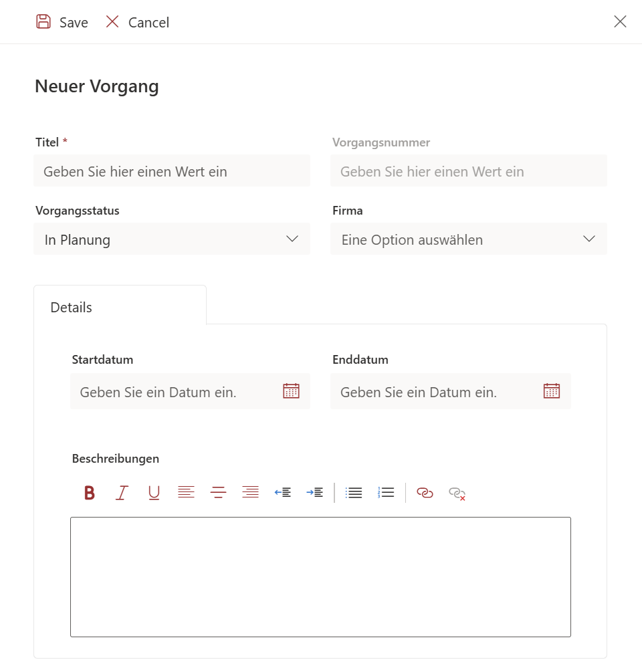
Task: Select the Details tab
Action: click(72, 307)
